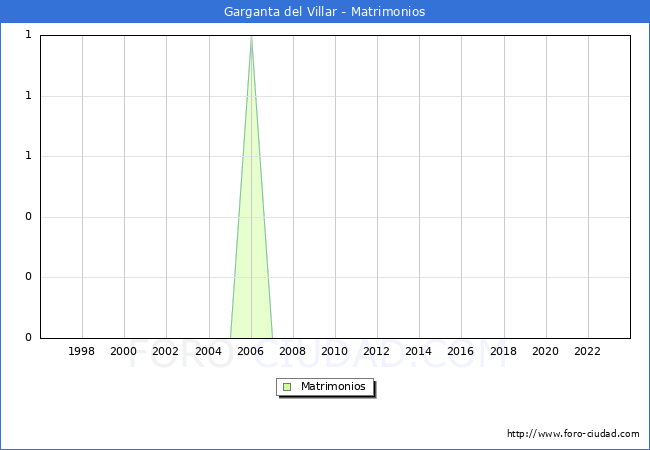Select the 2020 x-axis label
This screenshot has height=450, width=650.
click(x=546, y=351)
